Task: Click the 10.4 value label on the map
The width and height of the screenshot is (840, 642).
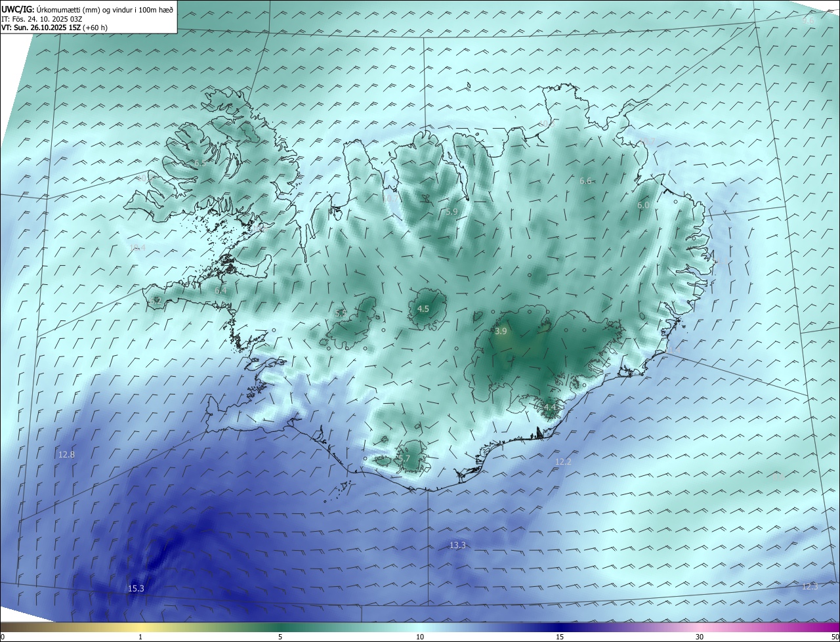Action: (x=137, y=247)
